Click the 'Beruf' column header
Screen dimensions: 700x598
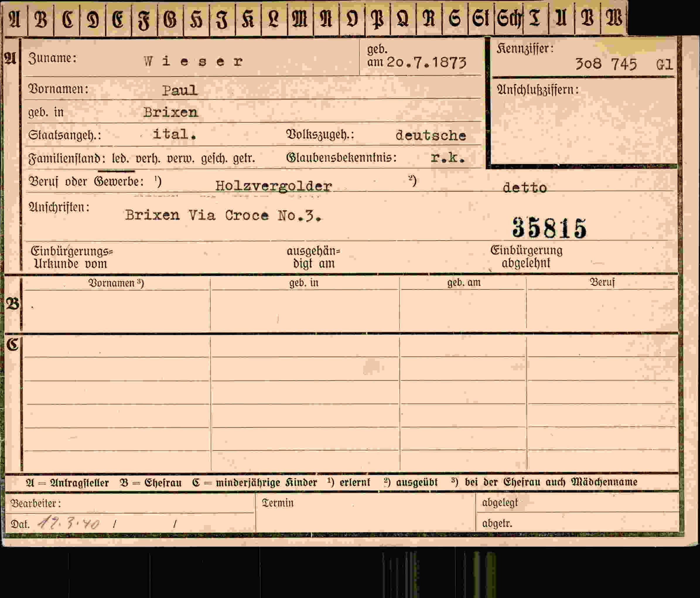(x=602, y=282)
